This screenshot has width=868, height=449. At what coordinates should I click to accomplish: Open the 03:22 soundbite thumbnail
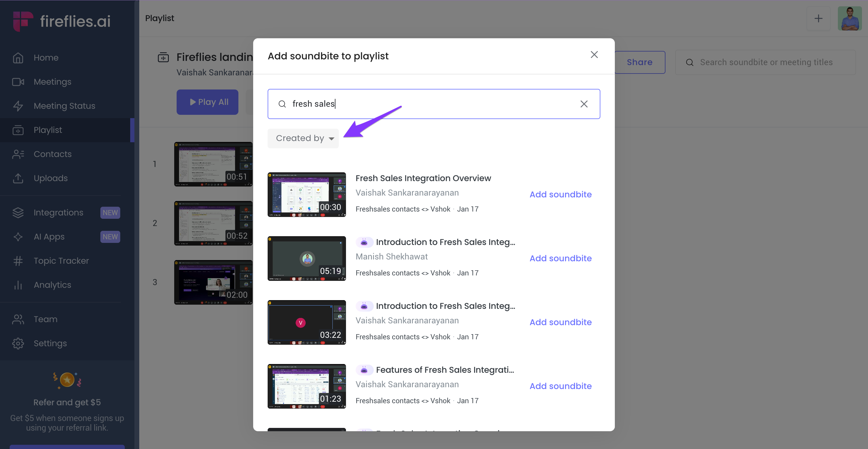307,322
